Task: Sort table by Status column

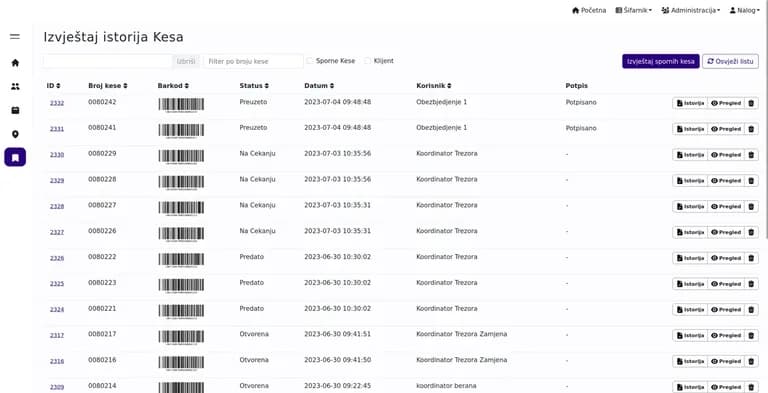Action: pyautogui.click(x=254, y=86)
